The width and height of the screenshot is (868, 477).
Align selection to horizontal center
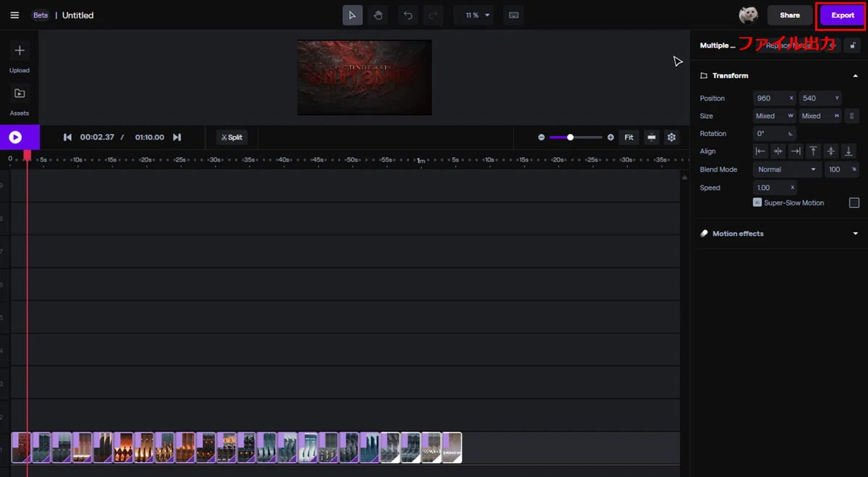778,151
